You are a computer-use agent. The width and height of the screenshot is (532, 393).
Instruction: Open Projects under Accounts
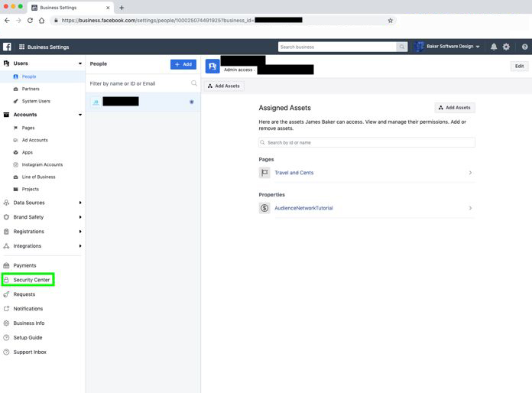click(x=31, y=189)
